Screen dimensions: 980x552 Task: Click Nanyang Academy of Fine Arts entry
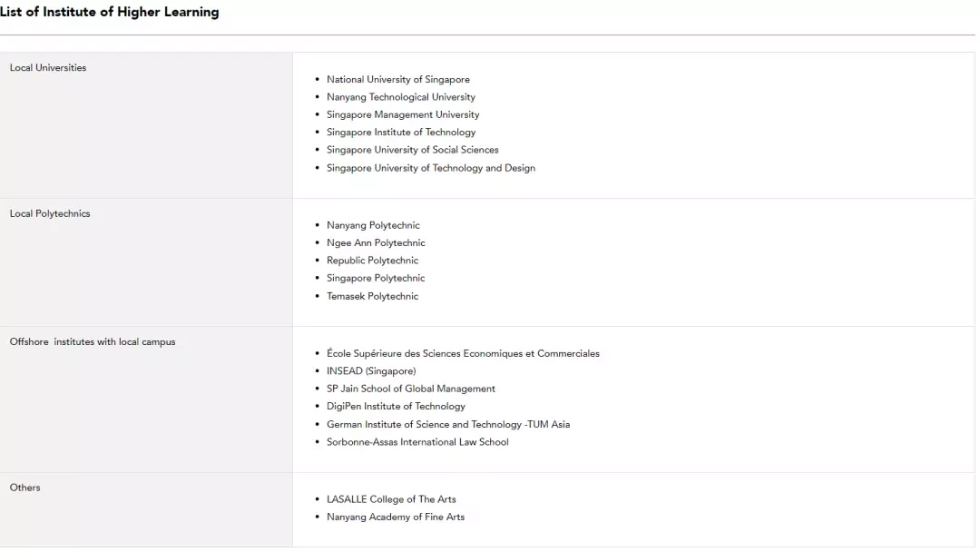point(396,517)
